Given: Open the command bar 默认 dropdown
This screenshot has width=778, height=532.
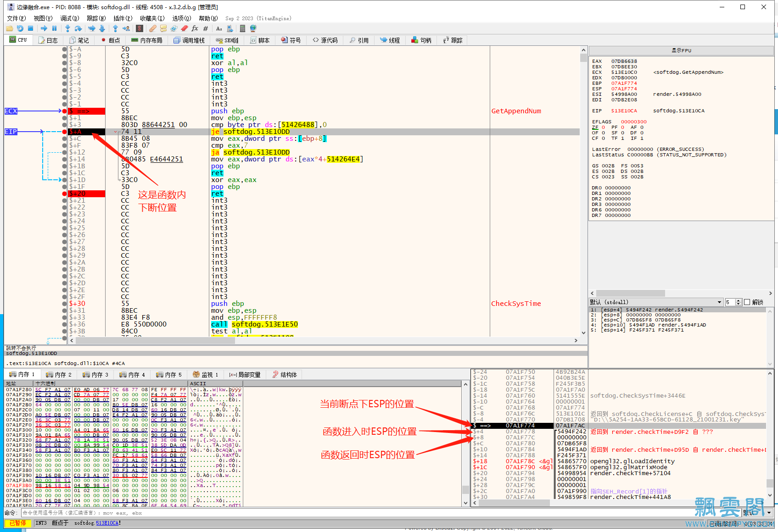Looking at the screenshot, I should (757, 513).
